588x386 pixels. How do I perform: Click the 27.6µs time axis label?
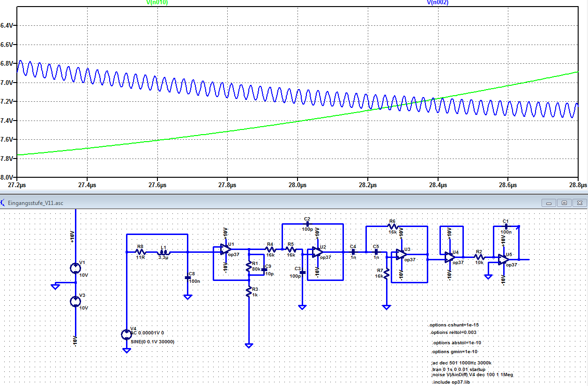[x=157, y=185]
